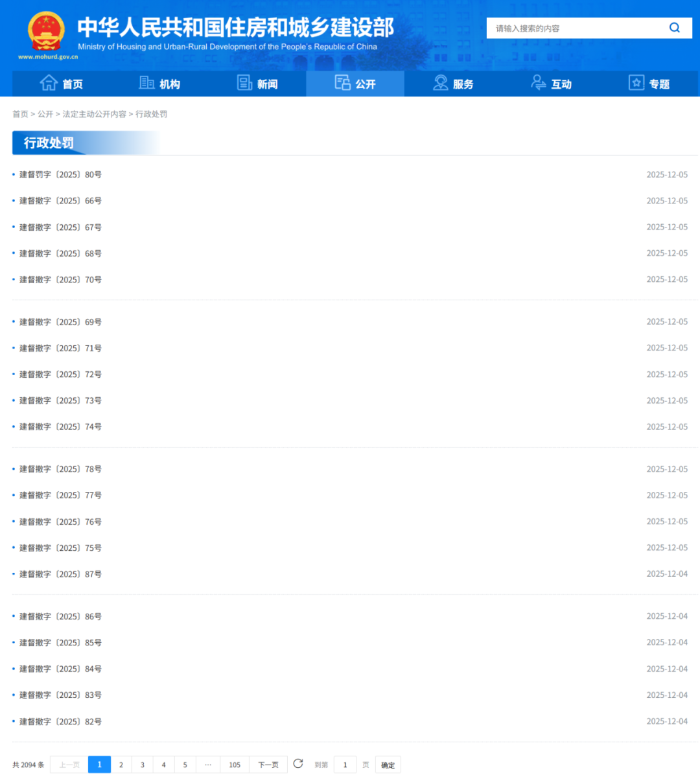Expand the pagination ellipsis

coord(208,765)
